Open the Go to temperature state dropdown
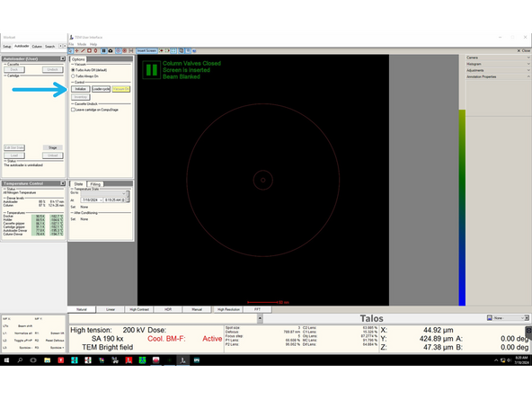532x399 pixels. 103,193
